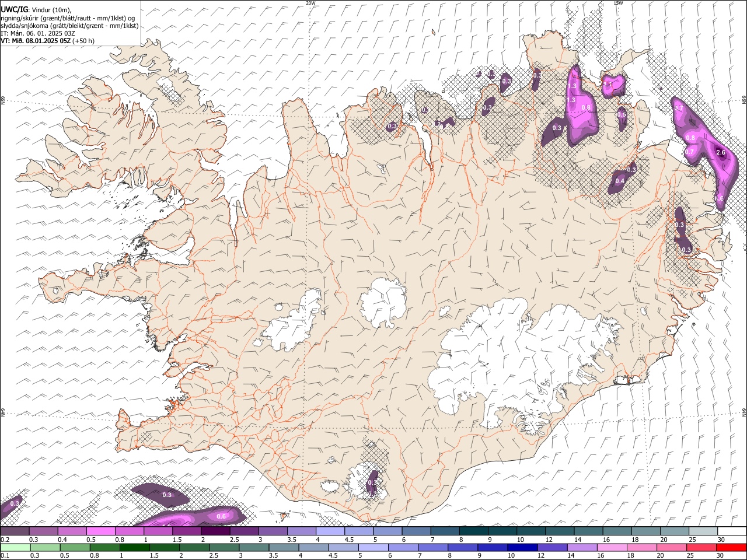Click the '15W' longitude label
Screen dimensions: 747x560
pos(618,3)
